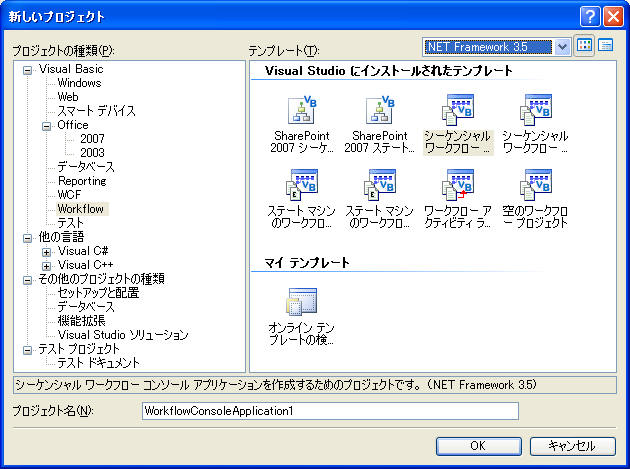Select the highlighted sequential workflow console template
The height and width of the screenshot is (469, 630).
pyautogui.click(x=458, y=125)
